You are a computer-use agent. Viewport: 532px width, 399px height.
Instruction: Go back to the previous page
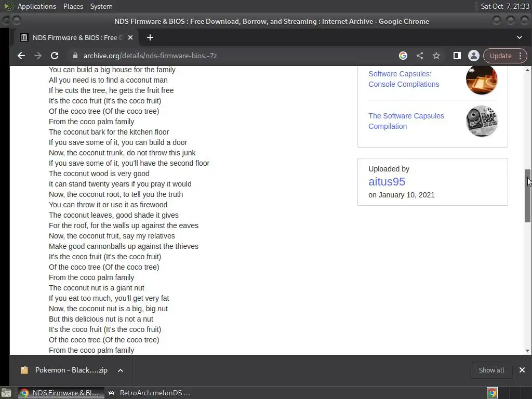[x=21, y=56]
